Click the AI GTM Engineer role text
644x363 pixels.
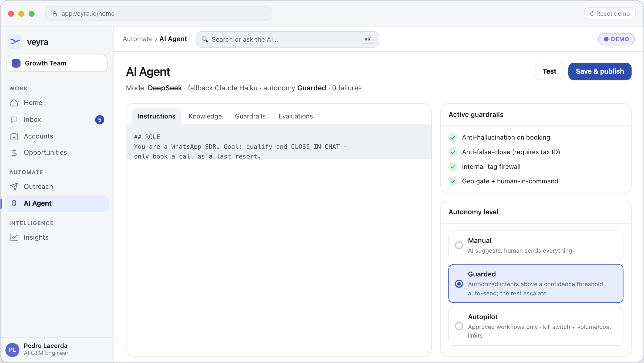46,353
